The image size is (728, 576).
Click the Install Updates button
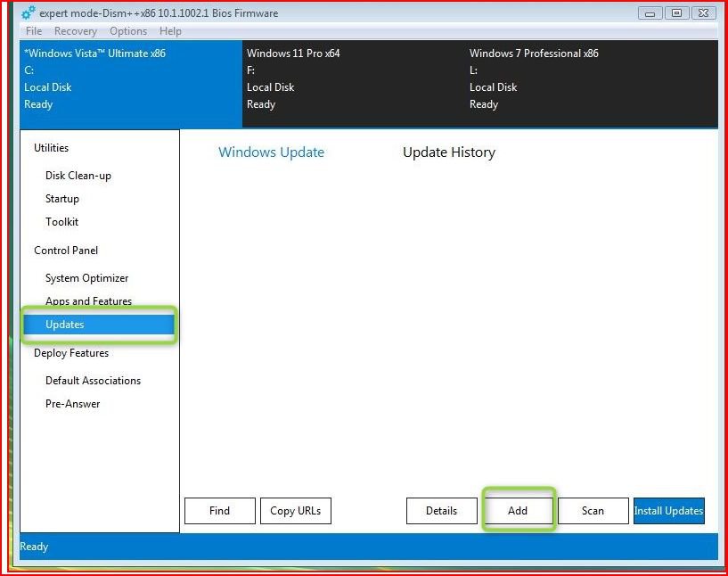pyautogui.click(x=669, y=511)
